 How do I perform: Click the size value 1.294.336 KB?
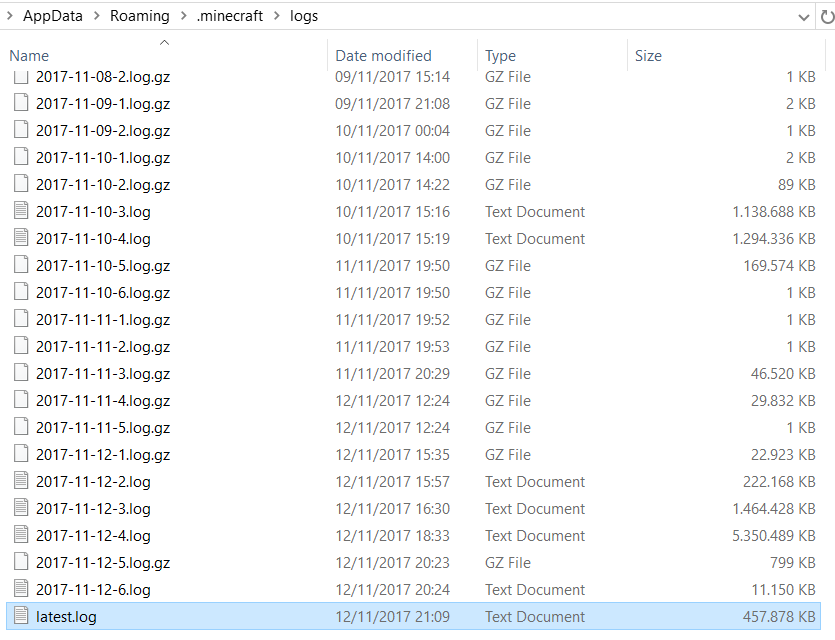774,239
